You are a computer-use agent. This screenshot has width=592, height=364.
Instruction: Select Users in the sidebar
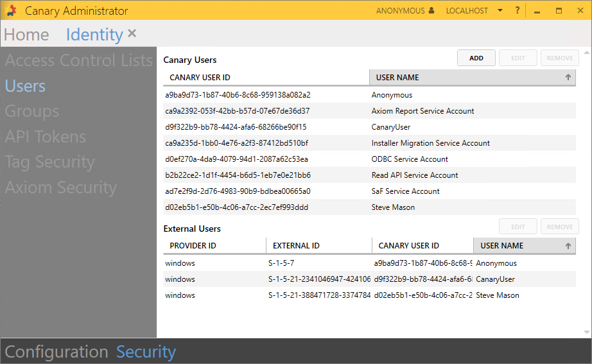25,86
